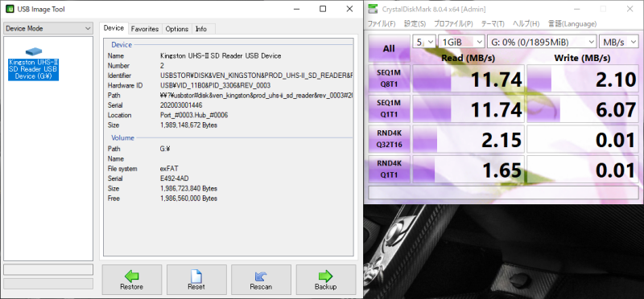
Task: Open the Device Mode dropdown
Action: (x=48, y=28)
